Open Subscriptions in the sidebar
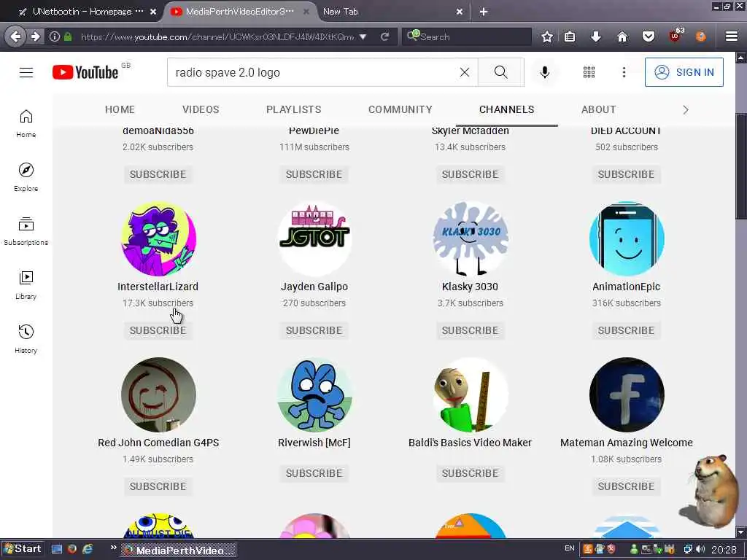Screen dimensions: 747x560 click(26, 231)
